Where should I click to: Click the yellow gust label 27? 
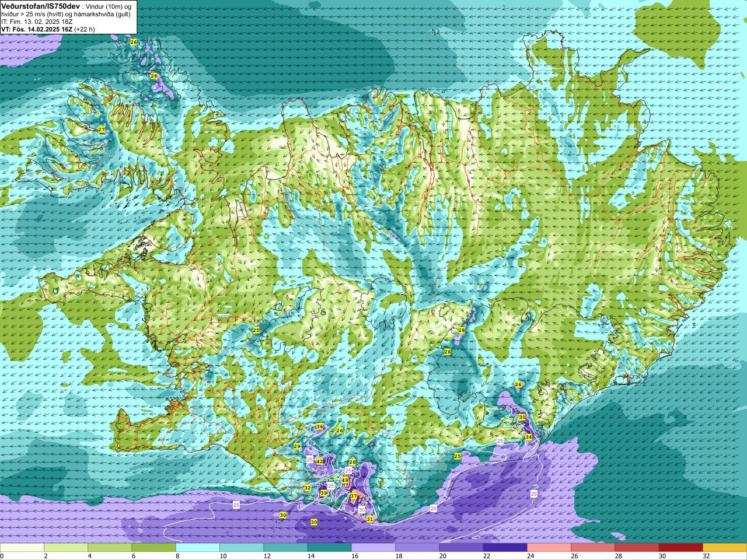[102, 129]
